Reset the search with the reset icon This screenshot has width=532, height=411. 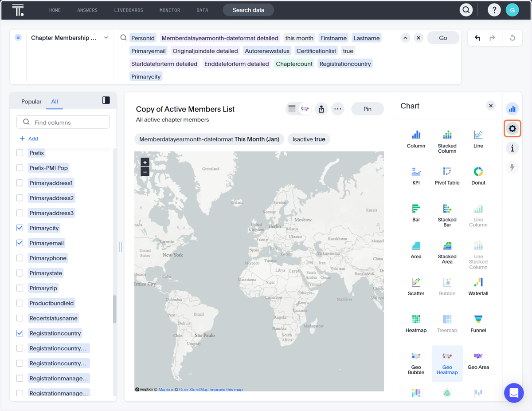click(512, 38)
